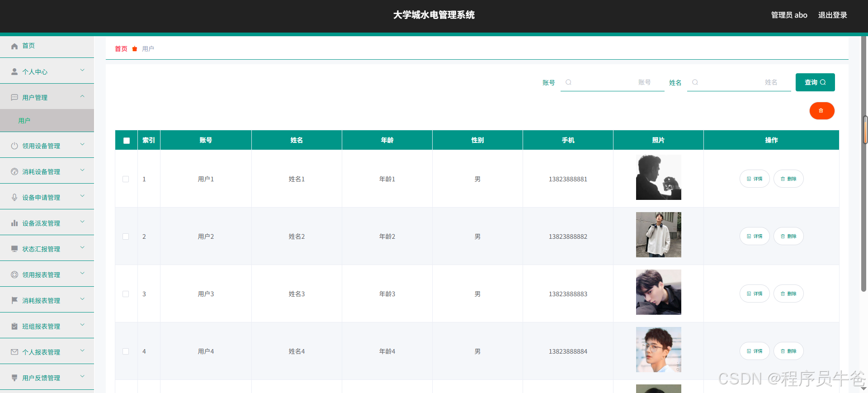Select all rows with header checkbox
The width and height of the screenshot is (868, 393).
(127, 141)
